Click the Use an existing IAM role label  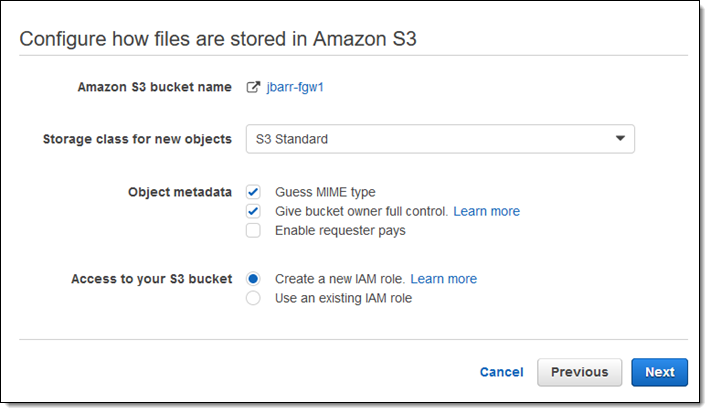click(x=343, y=298)
